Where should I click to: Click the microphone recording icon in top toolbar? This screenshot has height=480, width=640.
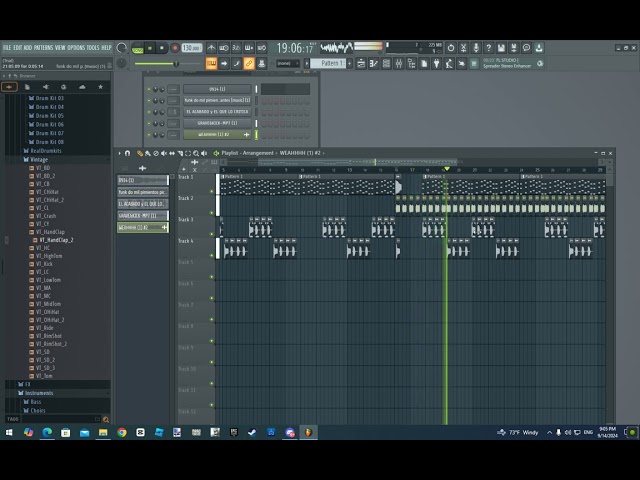coord(476,48)
